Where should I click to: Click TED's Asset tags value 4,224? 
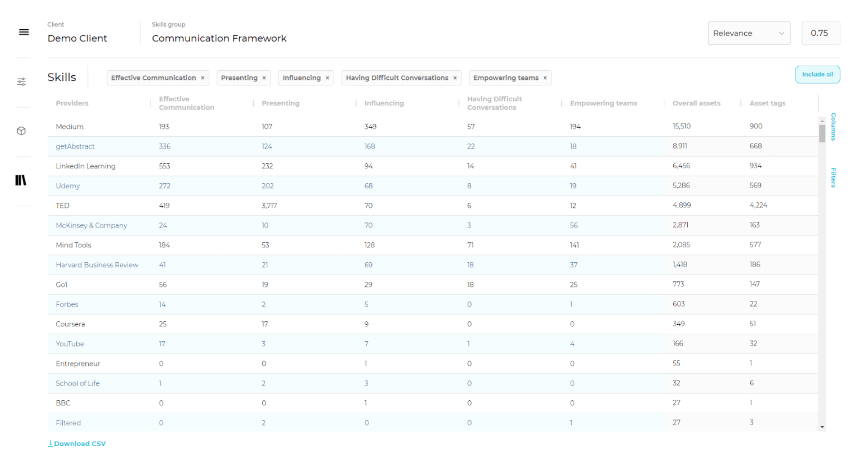click(758, 205)
